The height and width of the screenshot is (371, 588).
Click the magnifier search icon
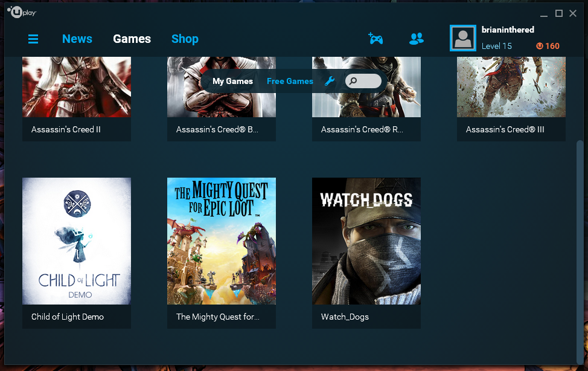(353, 81)
